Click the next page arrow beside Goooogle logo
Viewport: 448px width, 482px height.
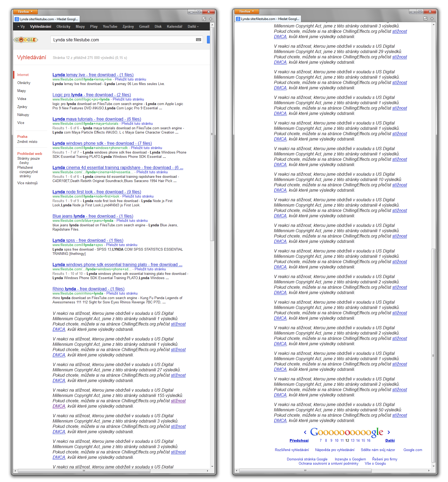[x=389, y=432]
